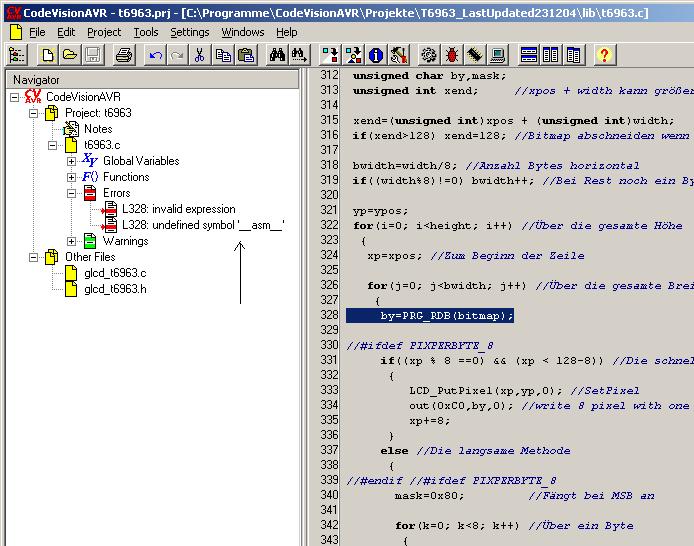694x546 pixels.
Task: Expand the Warnings node
Action: click(x=71, y=241)
